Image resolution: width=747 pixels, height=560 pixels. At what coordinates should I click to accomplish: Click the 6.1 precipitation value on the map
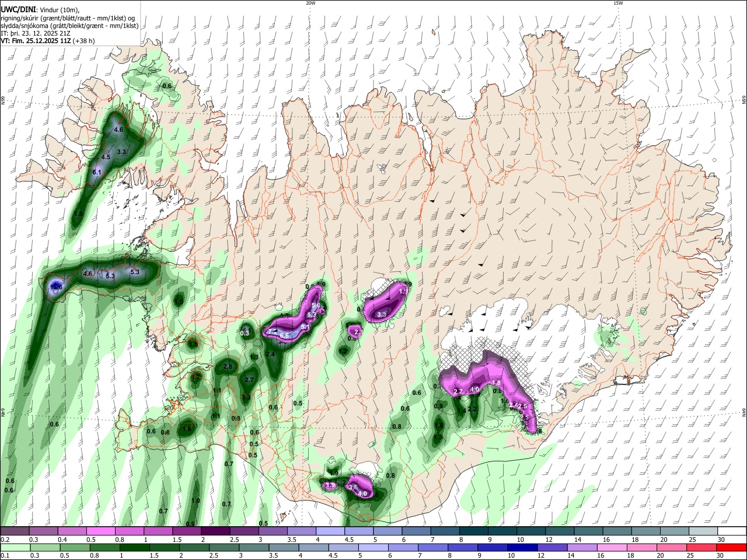click(97, 172)
